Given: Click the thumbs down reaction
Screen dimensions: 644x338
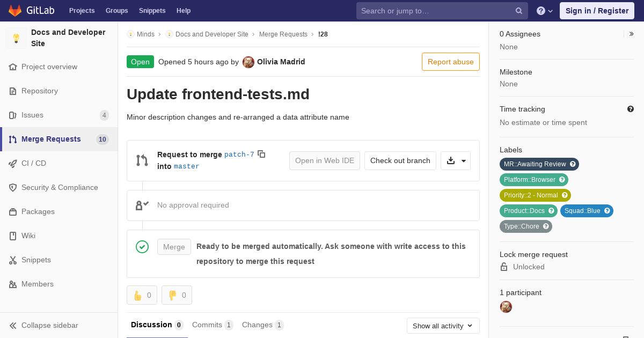Looking at the screenshot, I should tap(177, 295).
